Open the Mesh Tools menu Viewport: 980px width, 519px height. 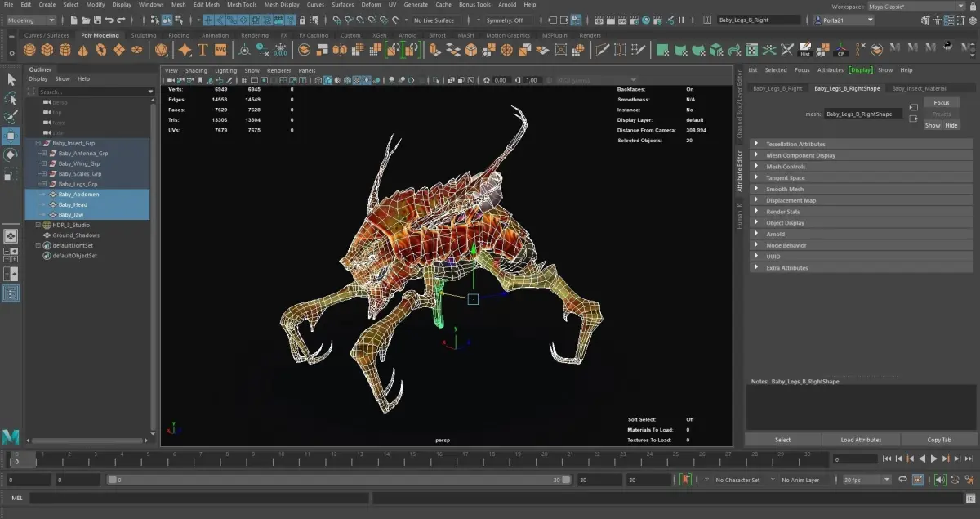click(x=241, y=5)
